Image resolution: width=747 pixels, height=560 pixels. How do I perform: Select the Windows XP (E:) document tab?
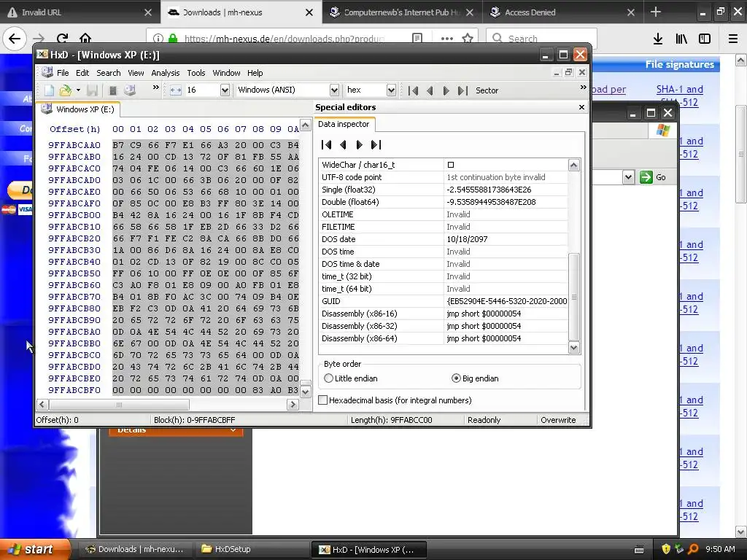coord(79,109)
